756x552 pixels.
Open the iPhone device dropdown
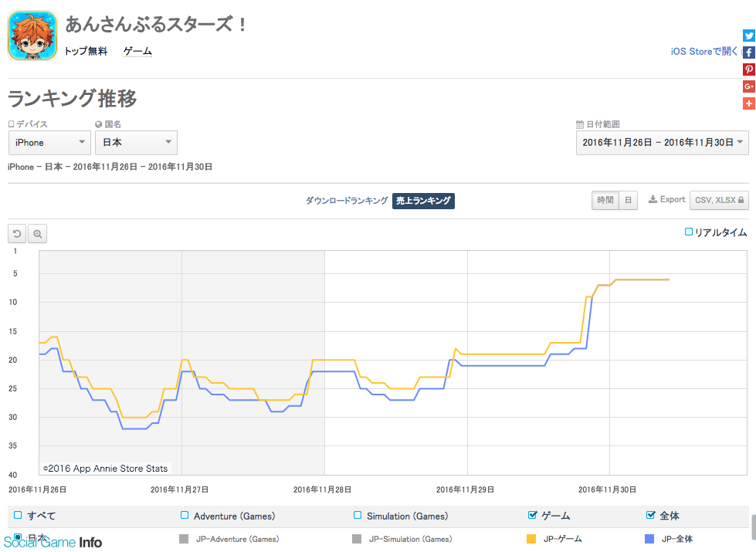click(49, 143)
